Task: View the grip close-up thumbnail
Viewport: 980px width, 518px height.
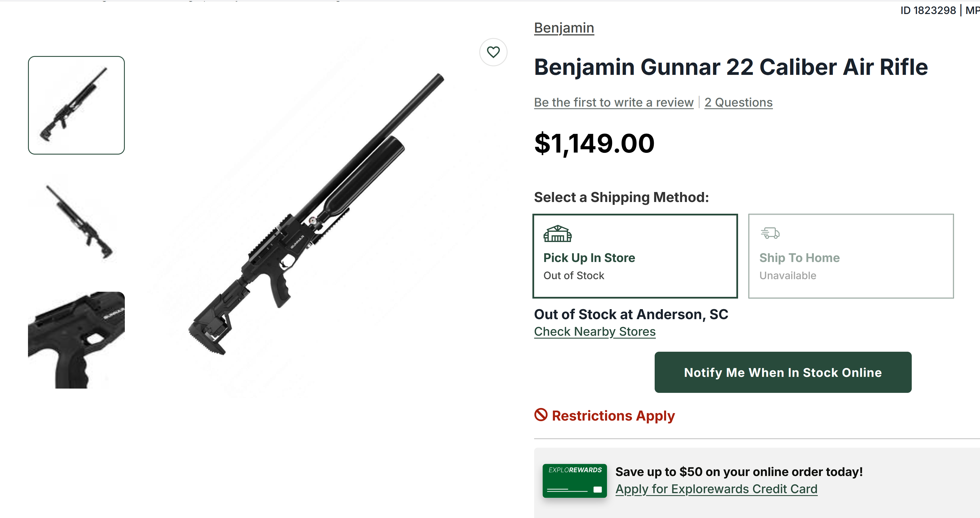Action: coord(76,339)
